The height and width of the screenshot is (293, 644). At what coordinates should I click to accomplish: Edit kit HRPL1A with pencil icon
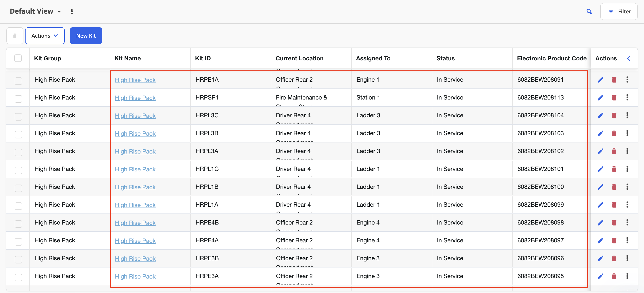(601, 205)
